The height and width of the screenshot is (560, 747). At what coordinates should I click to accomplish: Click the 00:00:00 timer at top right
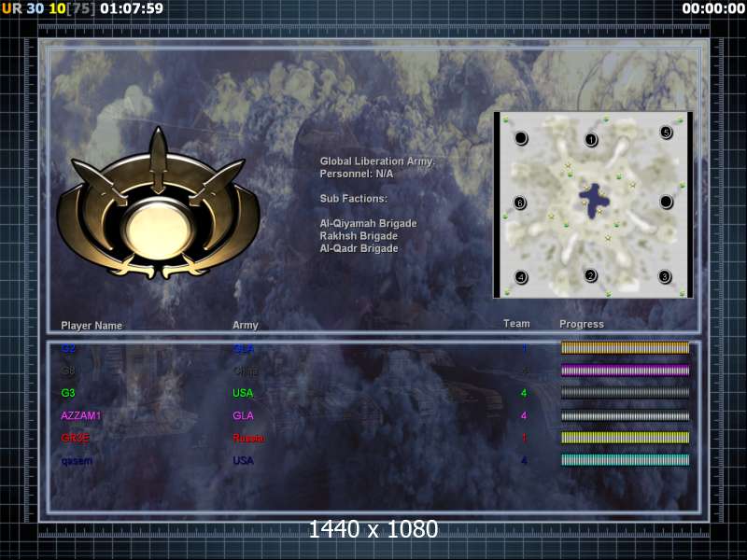pyautogui.click(x=713, y=8)
